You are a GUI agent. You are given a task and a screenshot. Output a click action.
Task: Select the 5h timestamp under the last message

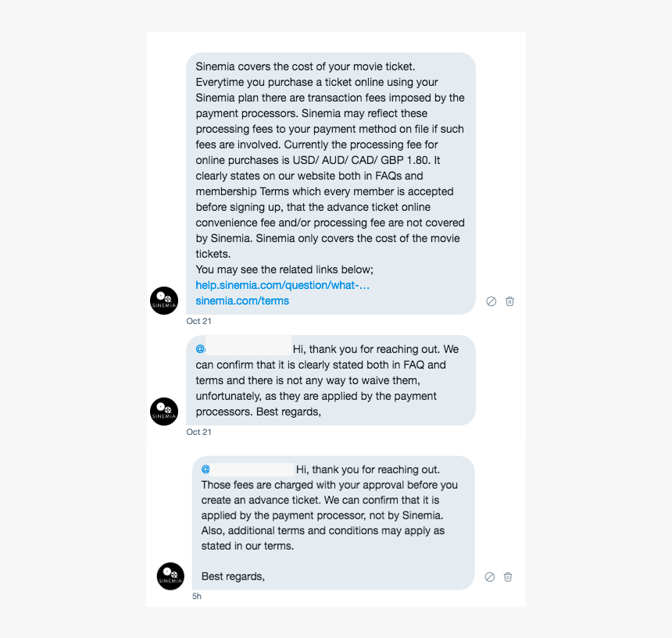(x=195, y=596)
